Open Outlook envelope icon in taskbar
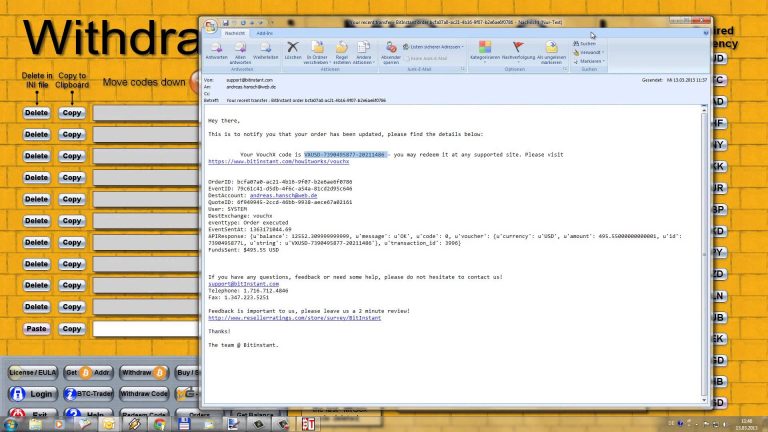 tap(108, 424)
